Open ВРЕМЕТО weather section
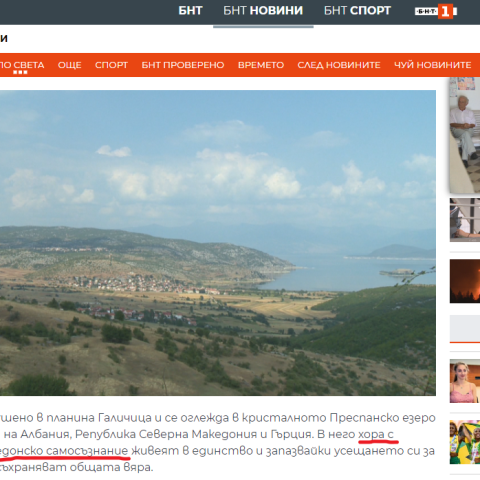The width and height of the screenshot is (480, 480). tap(261, 65)
